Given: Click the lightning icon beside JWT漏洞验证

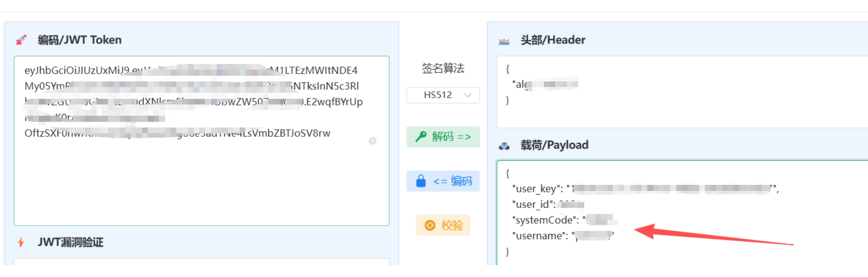Looking at the screenshot, I should (x=21, y=242).
